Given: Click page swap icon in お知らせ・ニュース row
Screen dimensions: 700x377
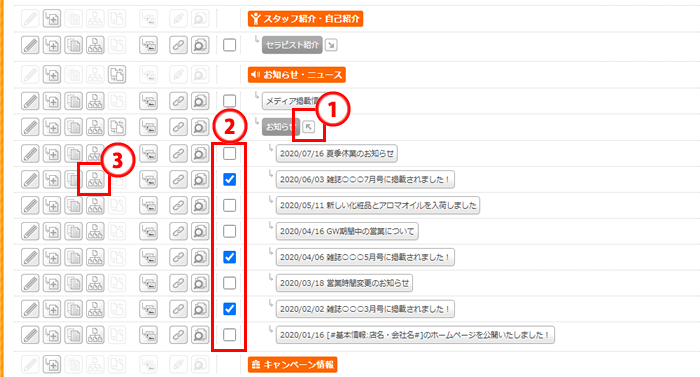Looking at the screenshot, I should pyautogui.click(x=117, y=75).
